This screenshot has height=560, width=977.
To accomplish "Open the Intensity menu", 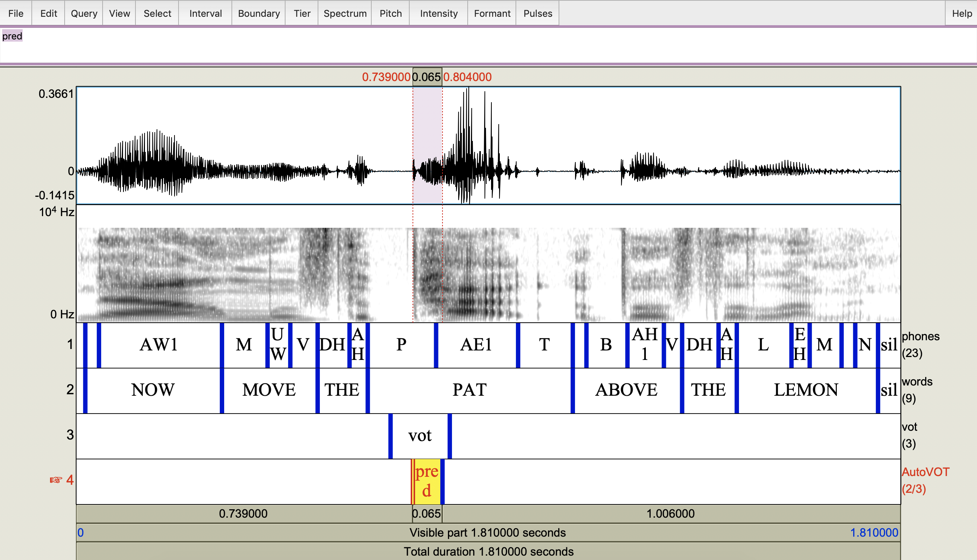I will point(439,14).
